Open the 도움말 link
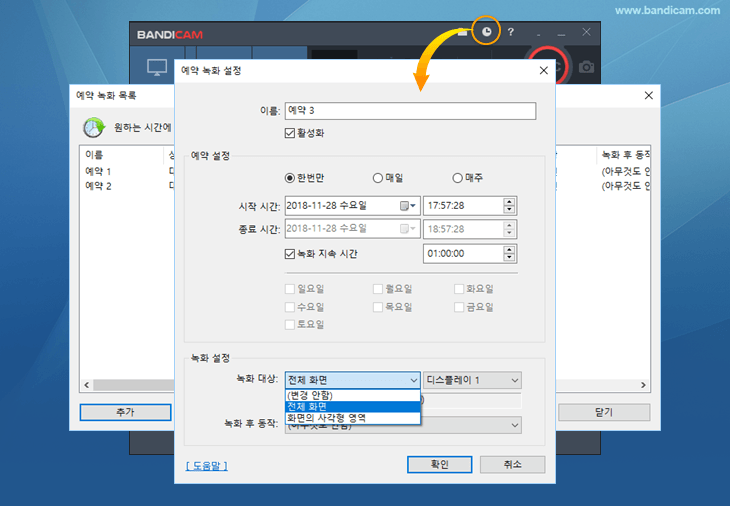The width and height of the screenshot is (730, 506). (207, 465)
